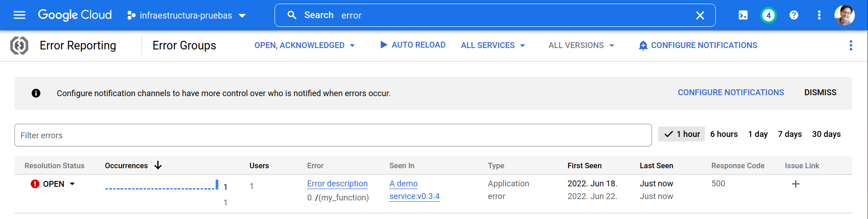The height and width of the screenshot is (219, 868).
Task: Dismiss the notification channels banner
Action: pos(820,92)
